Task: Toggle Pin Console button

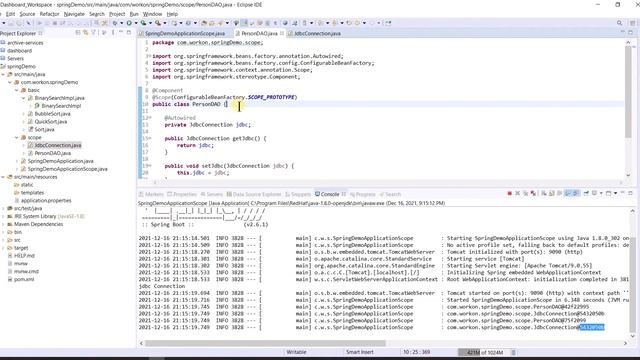Action: tap(586, 193)
